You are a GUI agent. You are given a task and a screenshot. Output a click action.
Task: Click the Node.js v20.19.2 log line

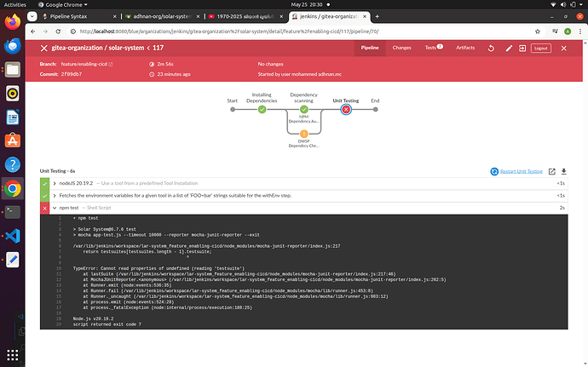93,318
